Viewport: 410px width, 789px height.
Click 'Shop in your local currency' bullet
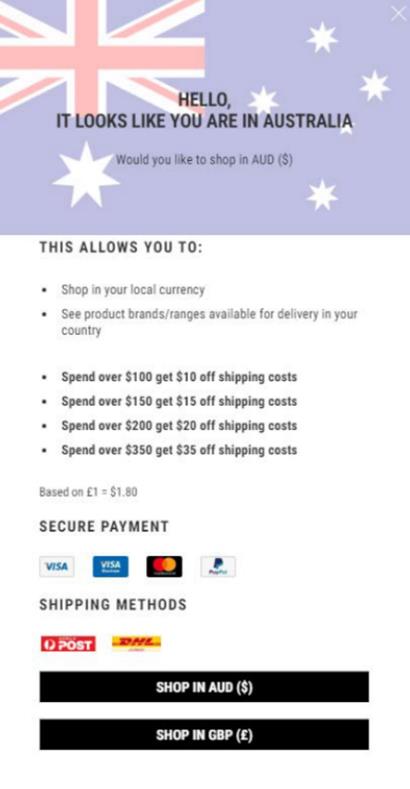133,290
